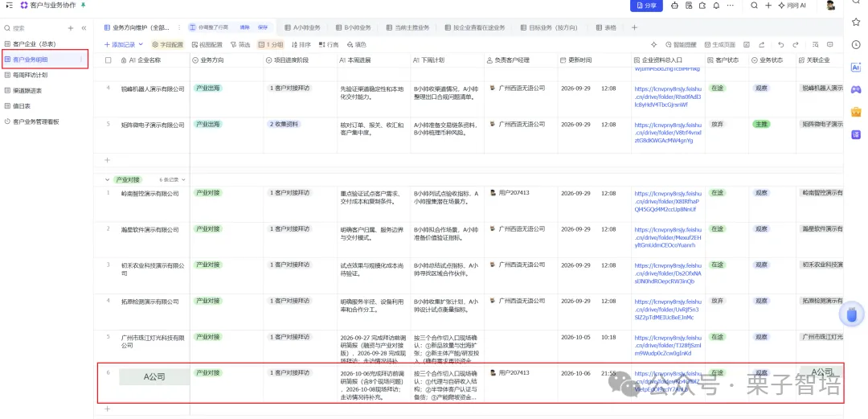Open the 排序 sort tool

(301, 44)
